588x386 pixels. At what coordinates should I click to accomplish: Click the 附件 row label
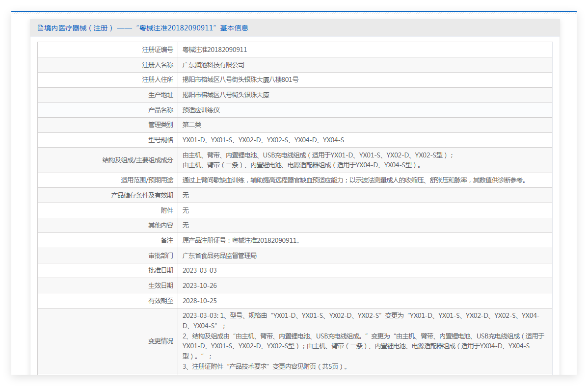167,210
